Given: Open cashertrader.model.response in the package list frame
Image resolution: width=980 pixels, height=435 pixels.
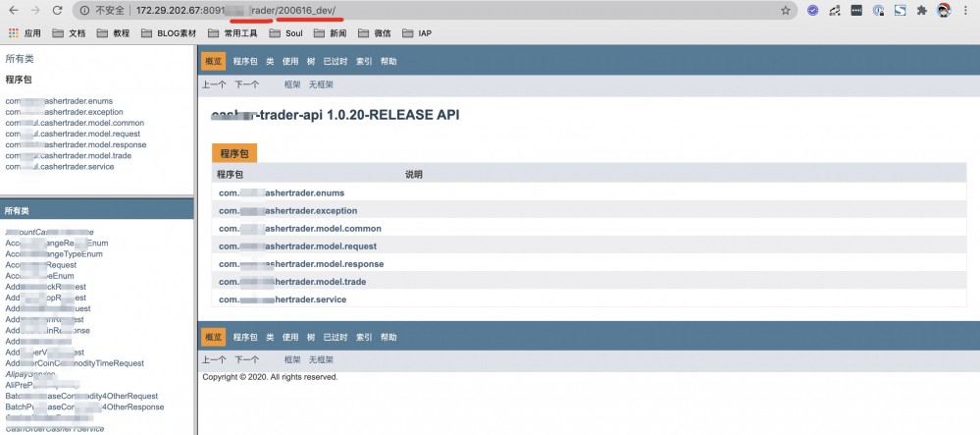Looking at the screenshot, I should click(x=76, y=144).
